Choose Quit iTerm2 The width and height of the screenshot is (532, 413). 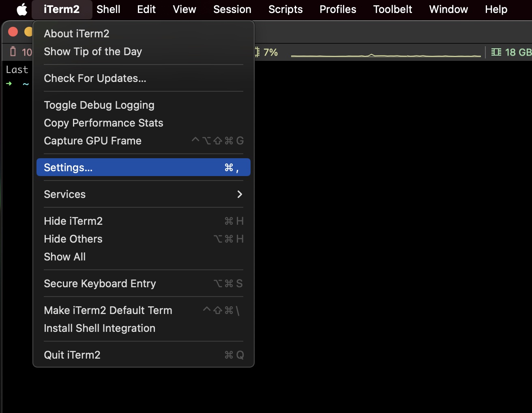[144, 355]
